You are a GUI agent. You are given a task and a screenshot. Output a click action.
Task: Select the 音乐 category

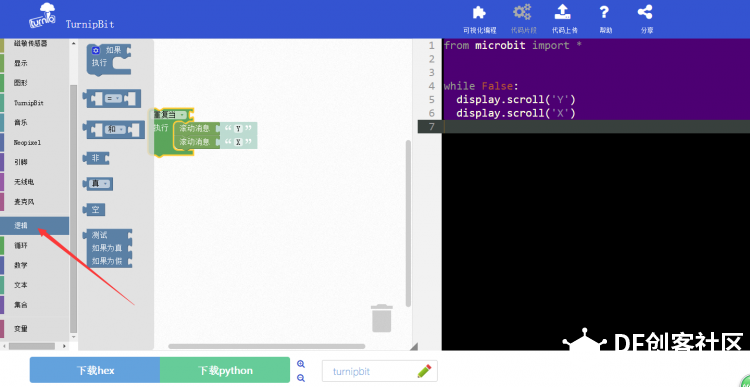pyautogui.click(x=21, y=122)
